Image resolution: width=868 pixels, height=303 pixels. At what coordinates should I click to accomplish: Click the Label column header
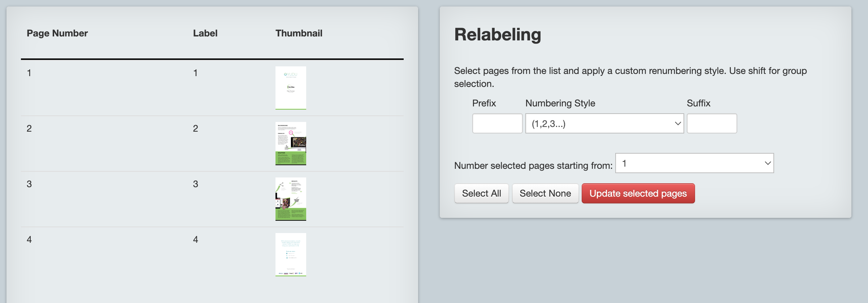[205, 33]
